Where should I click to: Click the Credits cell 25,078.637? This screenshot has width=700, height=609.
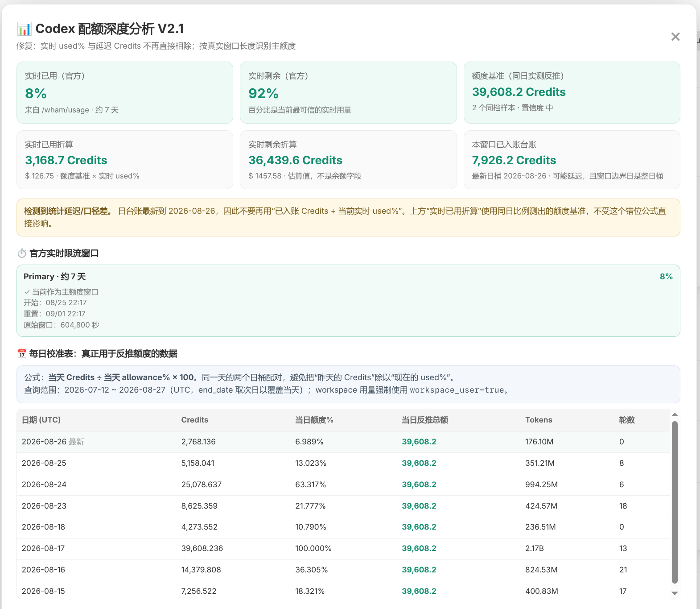tap(202, 485)
